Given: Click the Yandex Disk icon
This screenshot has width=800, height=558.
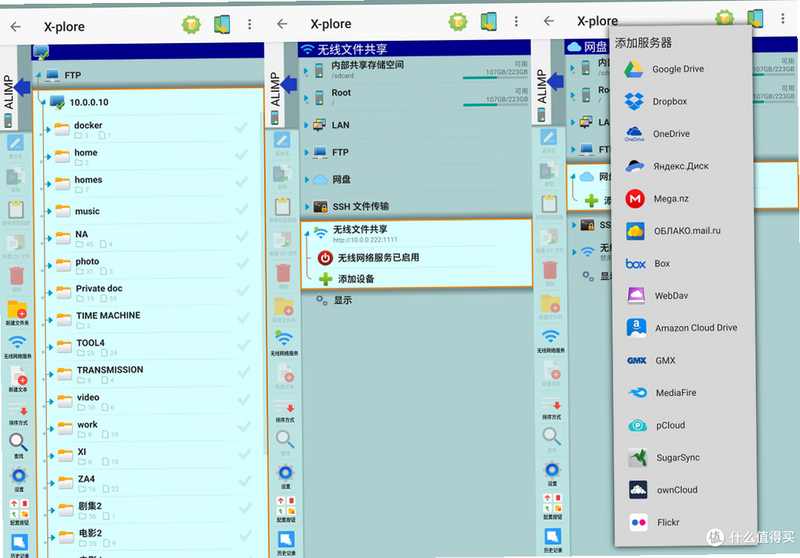Looking at the screenshot, I should [x=635, y=166].
